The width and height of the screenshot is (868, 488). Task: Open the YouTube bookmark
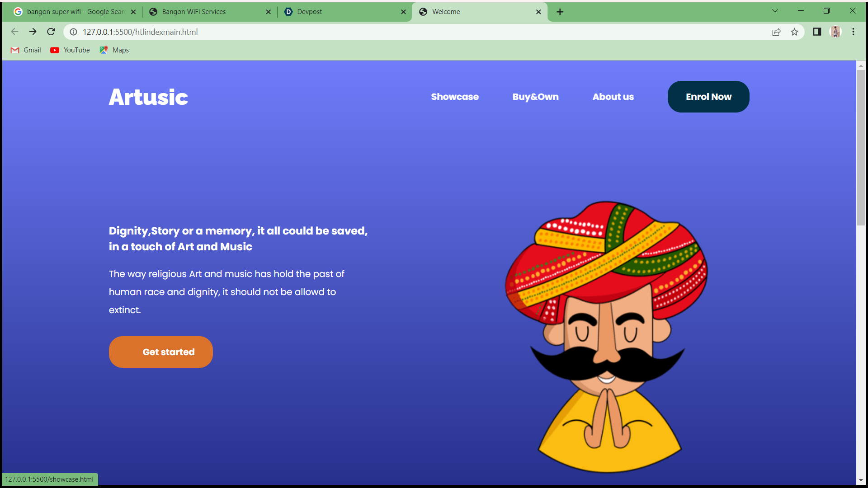coord(70,50)
